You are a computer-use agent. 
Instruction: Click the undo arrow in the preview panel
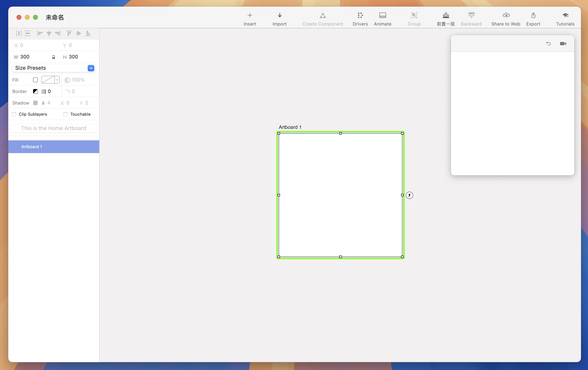click(549, 44)
